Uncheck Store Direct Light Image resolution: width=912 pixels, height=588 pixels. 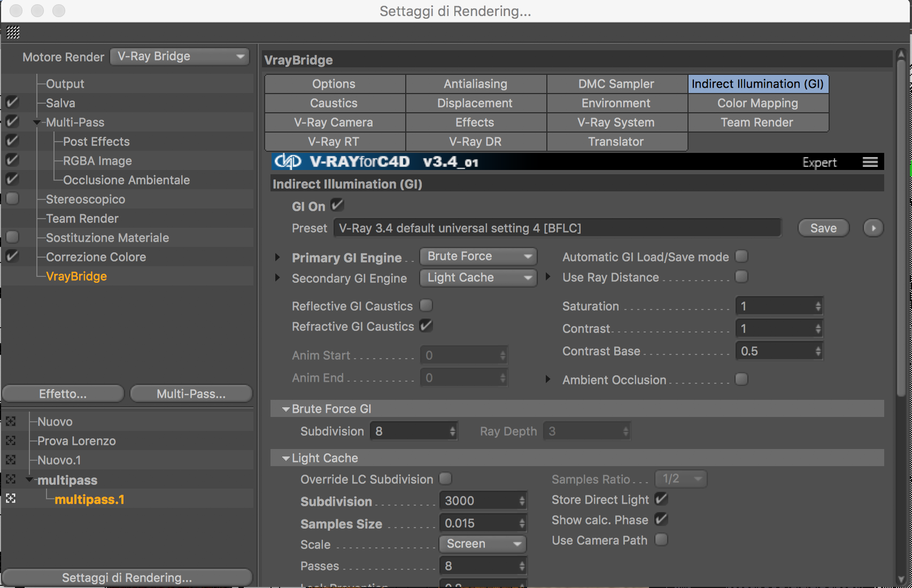tap(661, 499)
